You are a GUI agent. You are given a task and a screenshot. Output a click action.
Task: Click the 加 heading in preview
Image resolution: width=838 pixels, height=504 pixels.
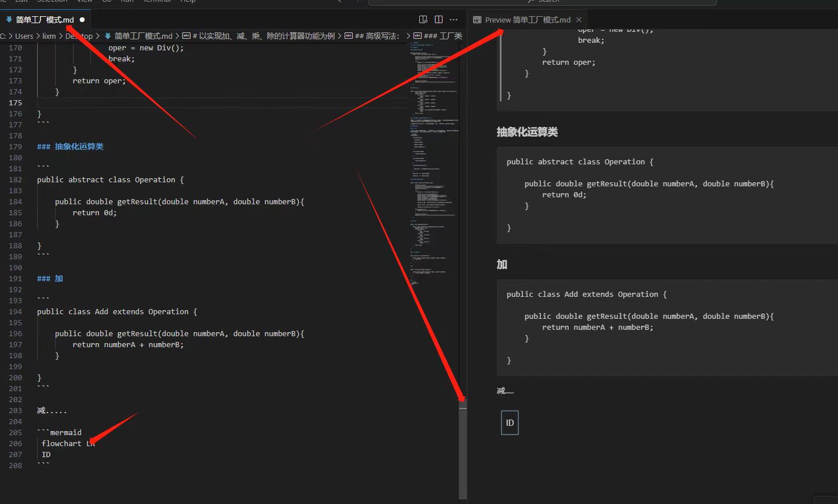tap(502, 264)
